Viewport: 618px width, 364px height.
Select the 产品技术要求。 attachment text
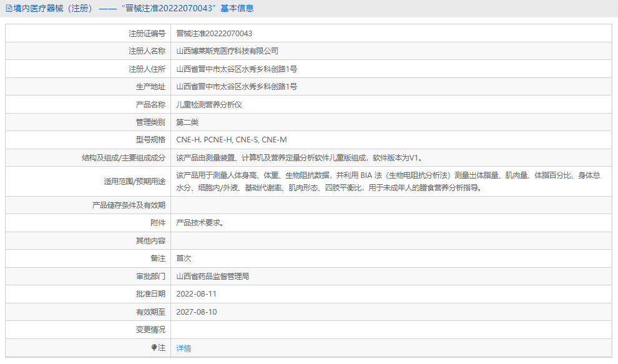202,223
